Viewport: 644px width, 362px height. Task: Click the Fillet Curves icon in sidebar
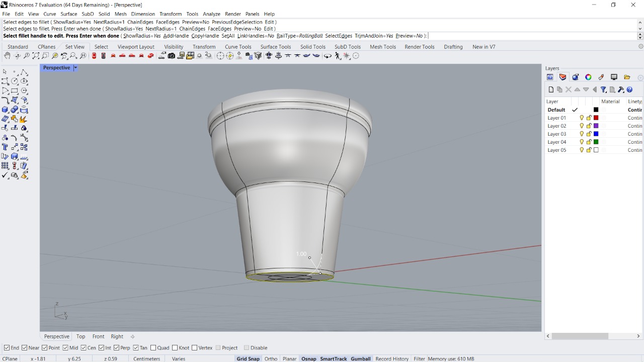pyautogui.click(x=5, y=100)
